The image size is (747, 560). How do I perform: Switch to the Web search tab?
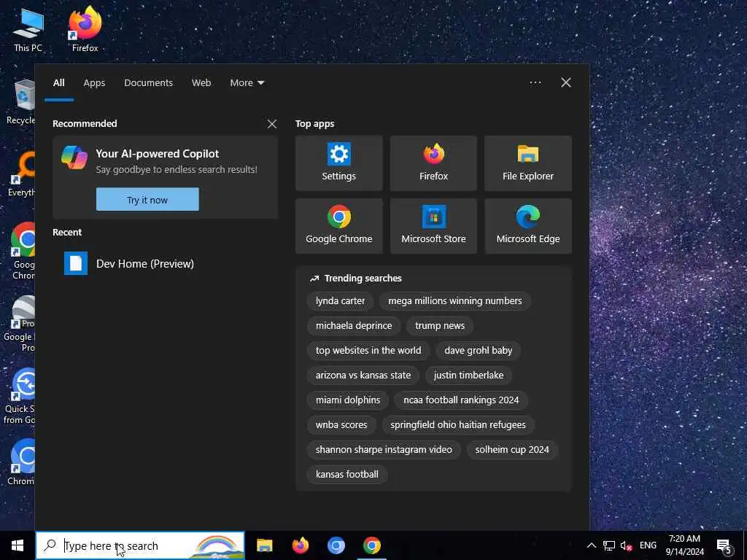click(201, 83)
